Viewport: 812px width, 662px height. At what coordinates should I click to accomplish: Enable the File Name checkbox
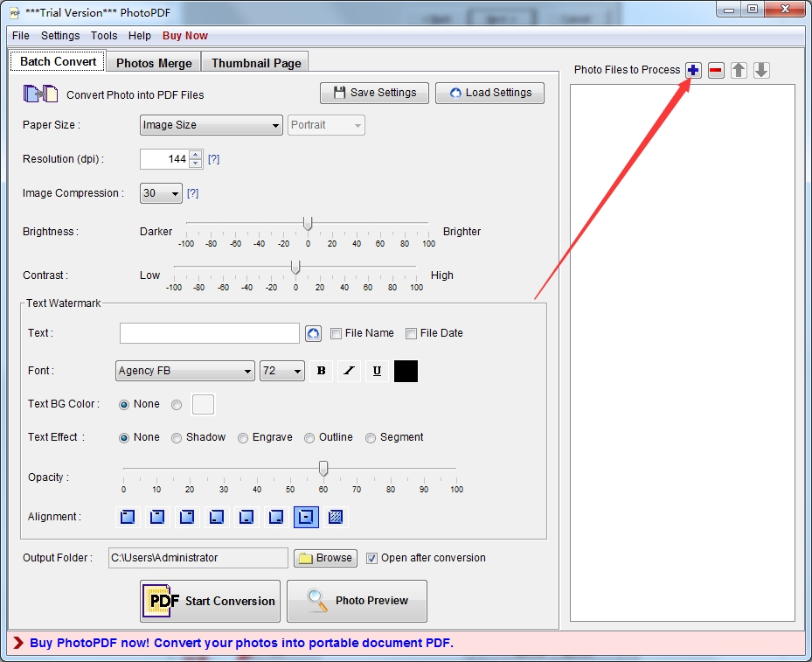point(337,333)
